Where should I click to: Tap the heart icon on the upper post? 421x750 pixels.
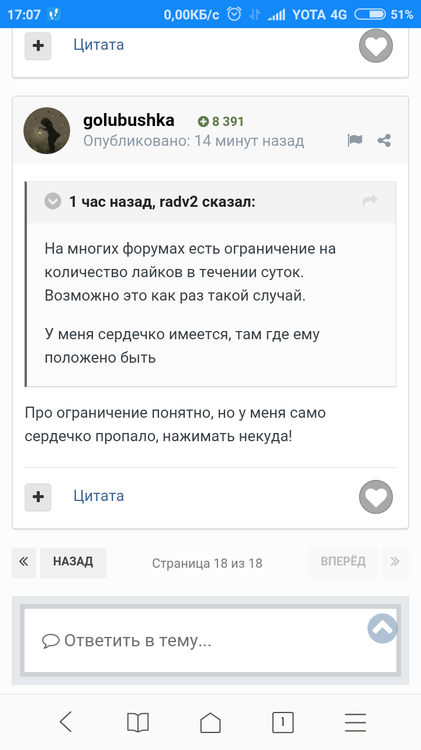[x=376, y=46]
